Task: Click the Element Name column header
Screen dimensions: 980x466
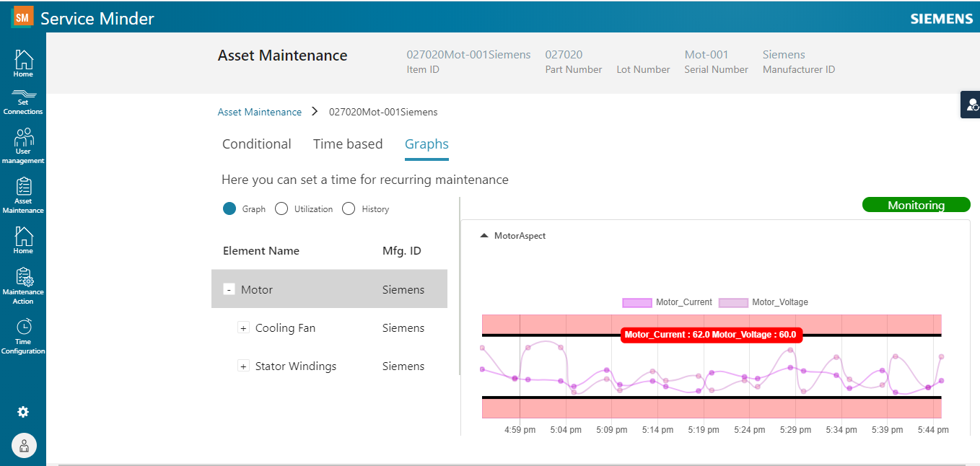Action: coord(261,251)
